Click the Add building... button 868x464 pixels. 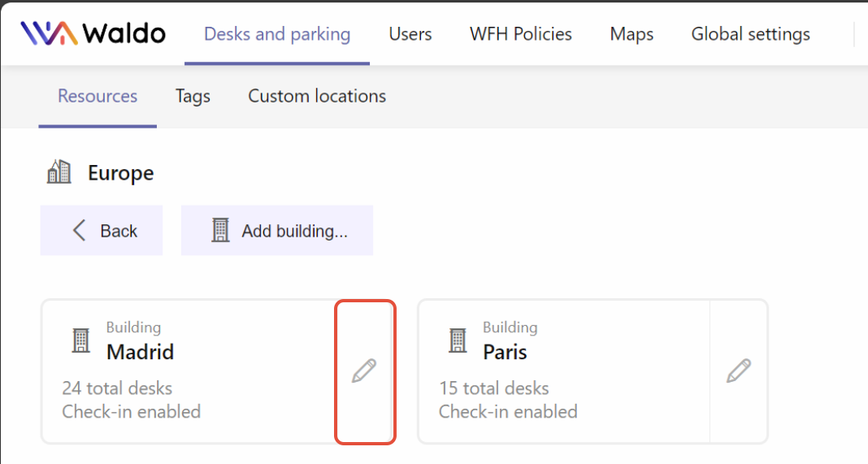[x=277, y=230]
